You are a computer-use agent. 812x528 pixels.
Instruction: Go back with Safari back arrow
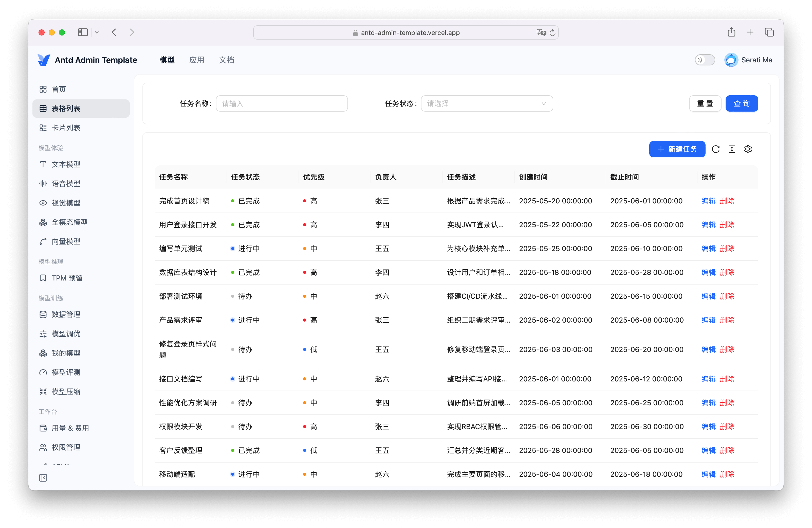pos(114,32)
